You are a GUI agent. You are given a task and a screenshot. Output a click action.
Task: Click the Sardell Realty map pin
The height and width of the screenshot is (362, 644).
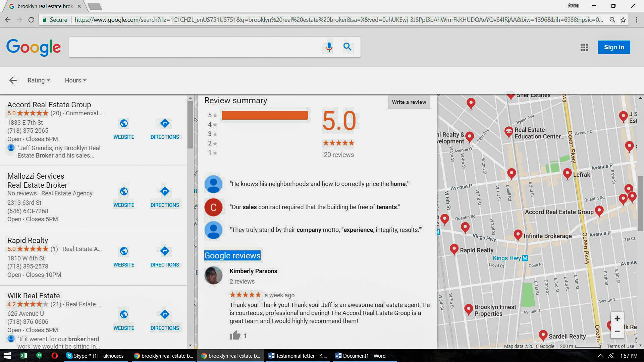point(543,335)
